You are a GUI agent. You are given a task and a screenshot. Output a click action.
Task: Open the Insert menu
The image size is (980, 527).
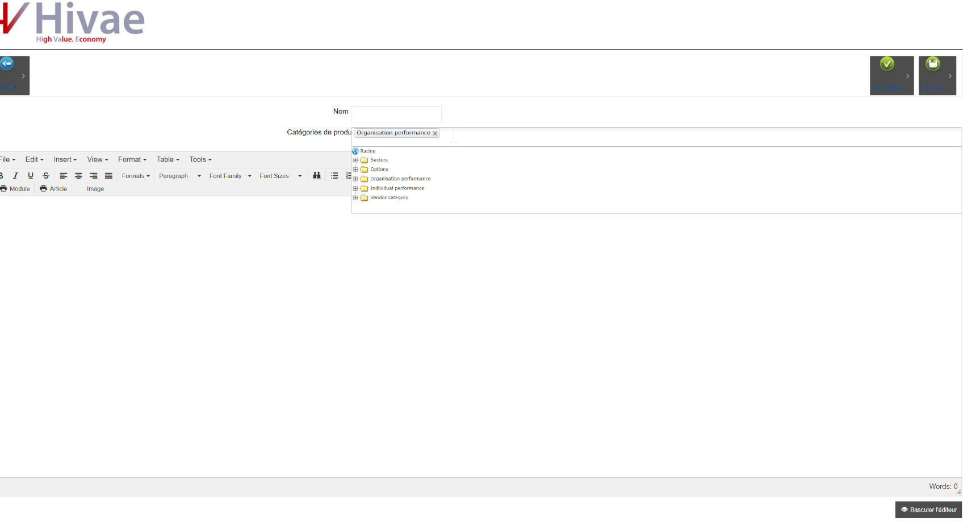pyautogui.click(x=65, y=159)
